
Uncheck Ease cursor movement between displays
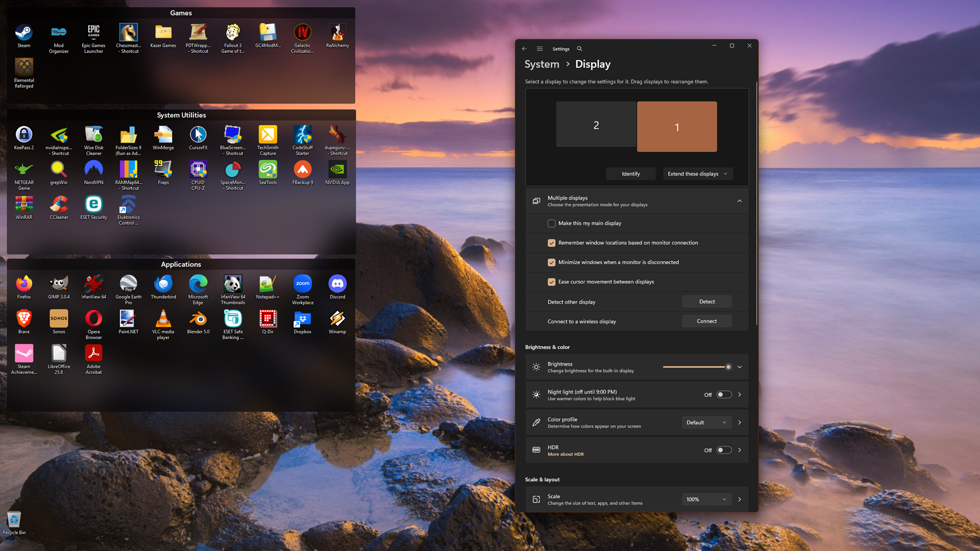coord(551,282)
